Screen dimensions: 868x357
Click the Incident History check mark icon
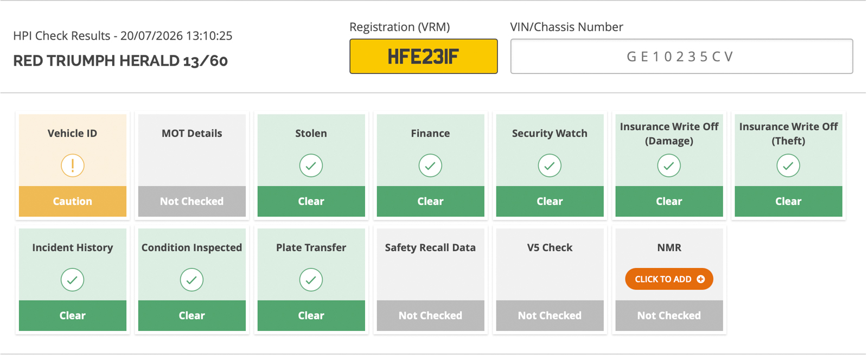click(x=72, y=280)
